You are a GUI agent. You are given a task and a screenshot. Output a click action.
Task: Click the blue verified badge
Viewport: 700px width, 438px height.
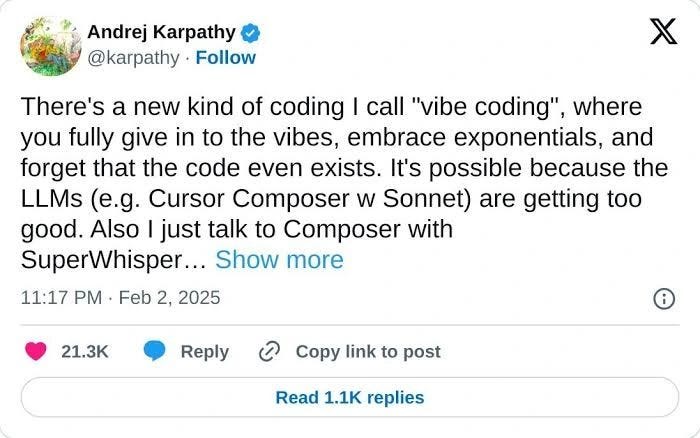click(251, 33)
